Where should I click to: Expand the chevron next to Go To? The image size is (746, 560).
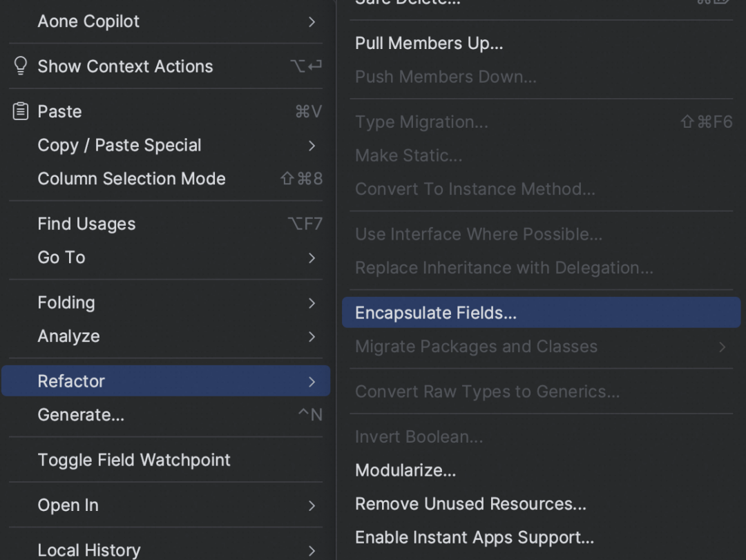click(312, 258)
